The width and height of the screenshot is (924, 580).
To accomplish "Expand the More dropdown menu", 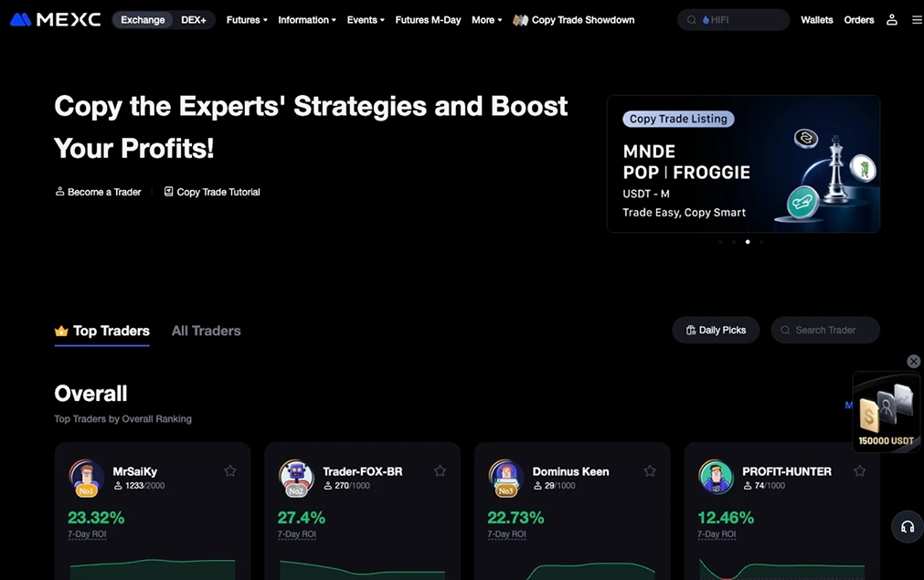I will [x=487, y=20].
